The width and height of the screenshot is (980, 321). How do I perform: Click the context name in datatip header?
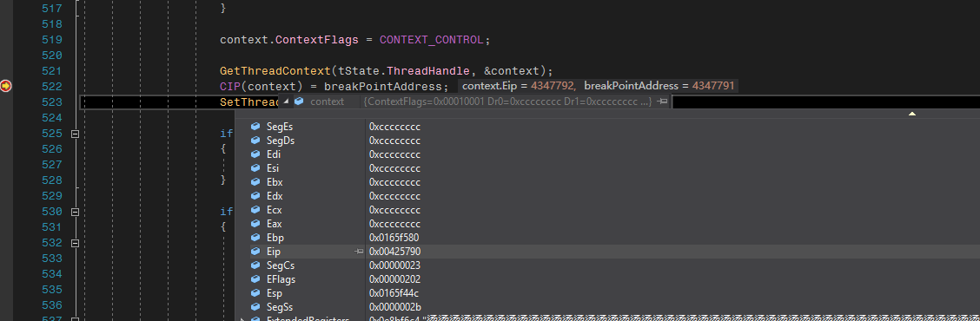click(327, 102)
